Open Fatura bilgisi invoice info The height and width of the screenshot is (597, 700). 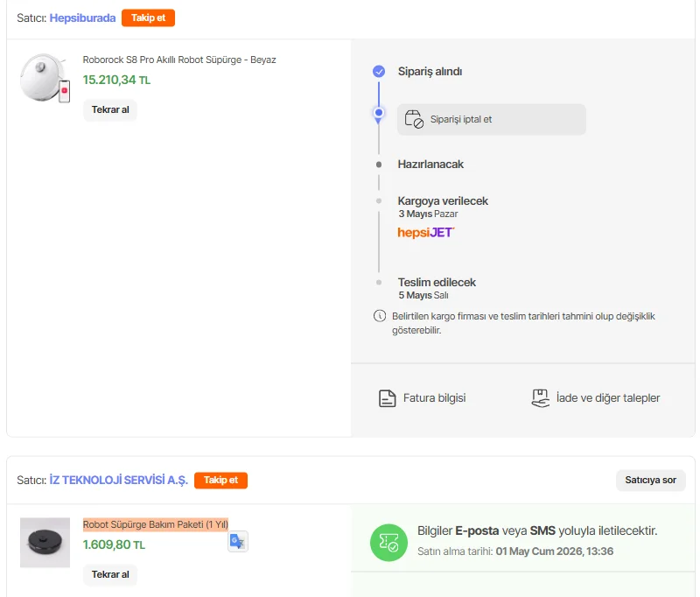coord(422,397)
